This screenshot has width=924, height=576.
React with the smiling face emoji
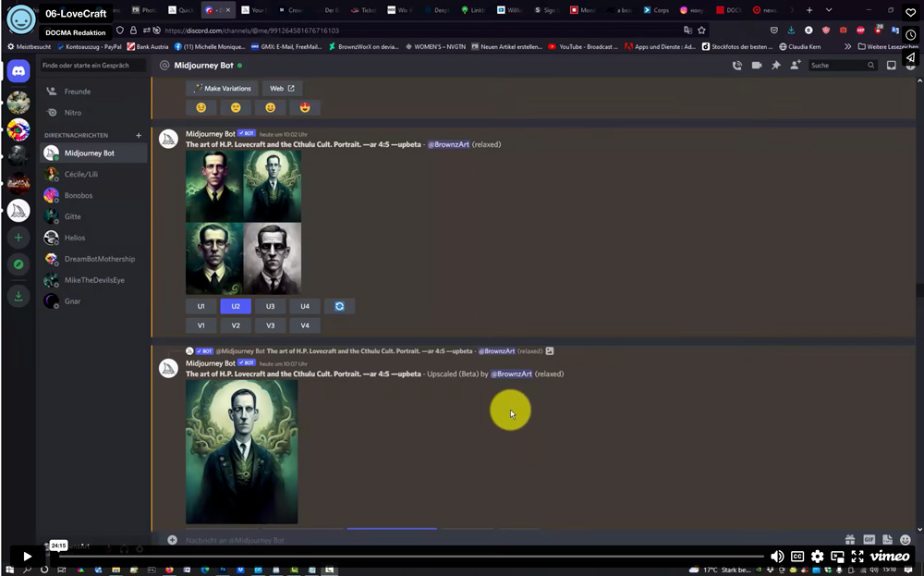tap(270, 107)
